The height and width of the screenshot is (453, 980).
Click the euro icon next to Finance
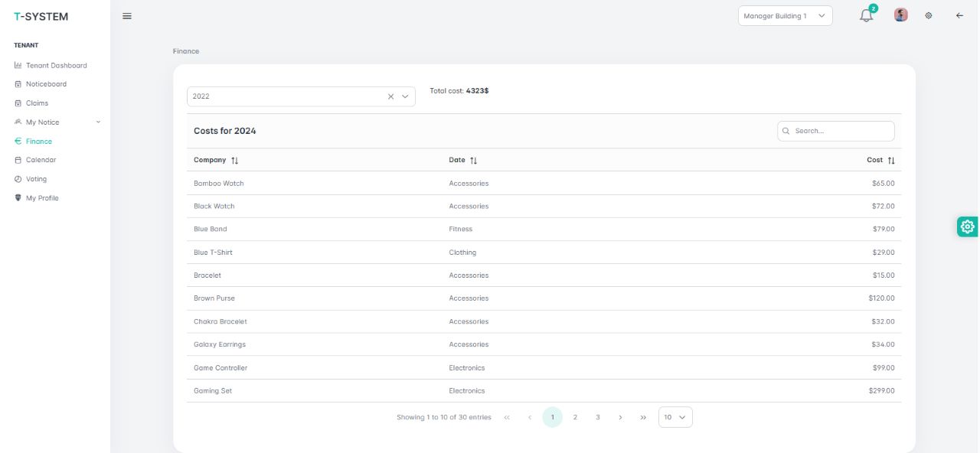point(18,141)
